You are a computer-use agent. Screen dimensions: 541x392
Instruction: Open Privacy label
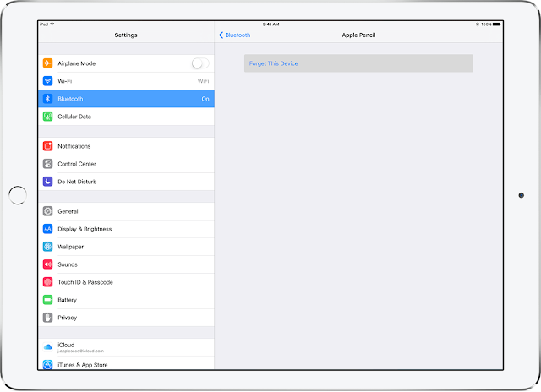68,318
